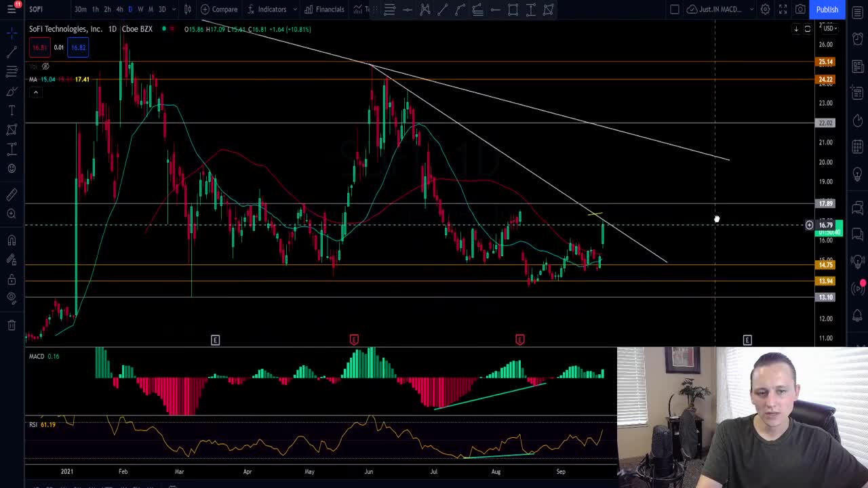Switch to the 4h timeframe
Image resolution: width=868 pixels, height=488 pixels.
pos(119,9)
